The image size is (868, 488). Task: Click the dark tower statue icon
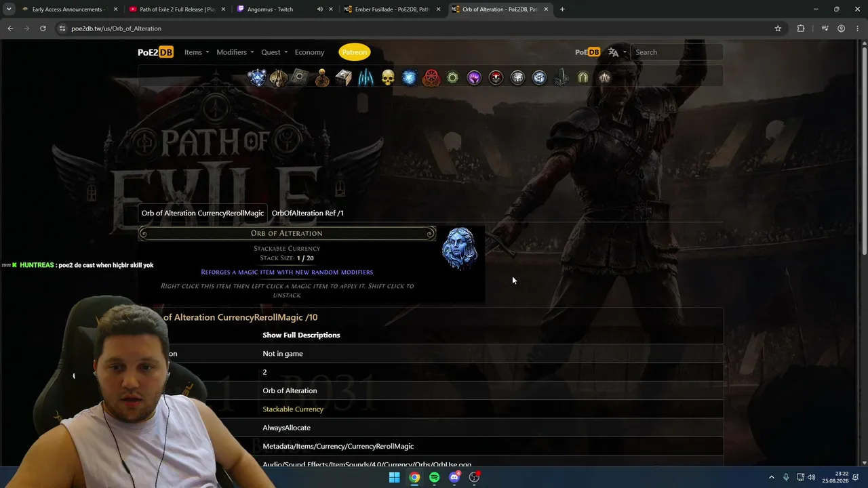[x=561, y=78]
